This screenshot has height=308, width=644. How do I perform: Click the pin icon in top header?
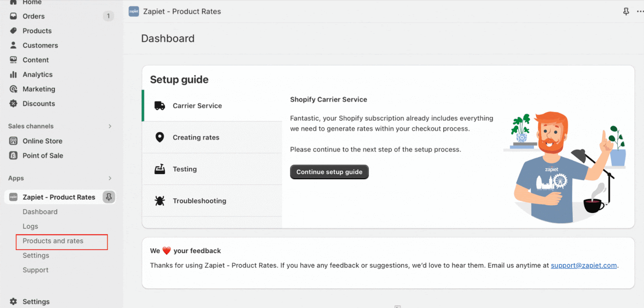click(x=626, y=11)
